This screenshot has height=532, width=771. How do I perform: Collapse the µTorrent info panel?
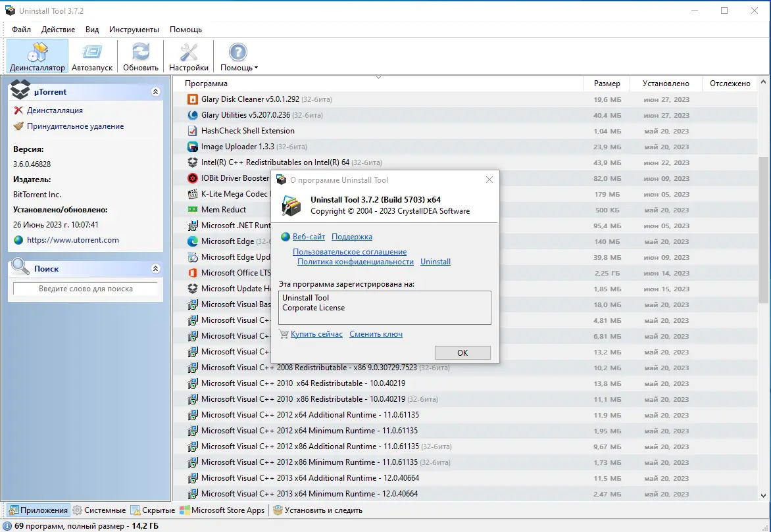(156, 91)
